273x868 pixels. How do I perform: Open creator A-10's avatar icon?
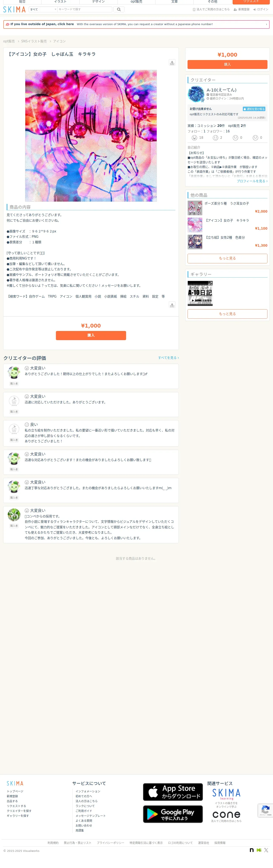click(x=196, y=94)
